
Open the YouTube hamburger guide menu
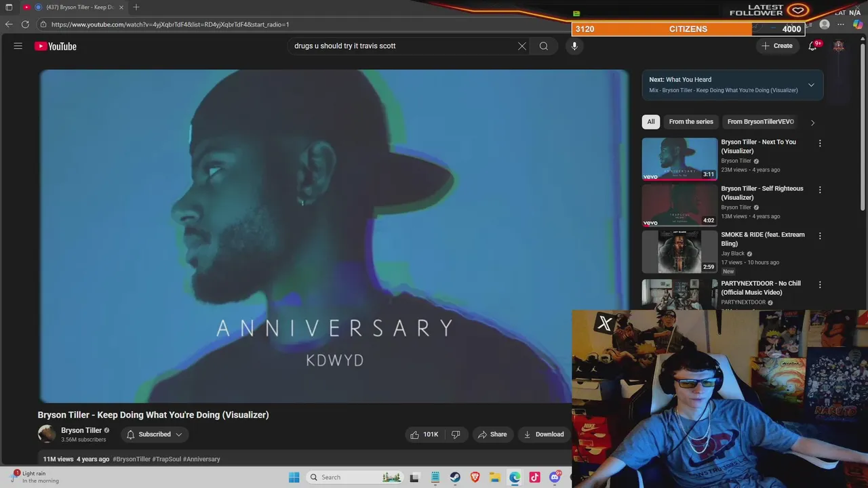point(18,46)
